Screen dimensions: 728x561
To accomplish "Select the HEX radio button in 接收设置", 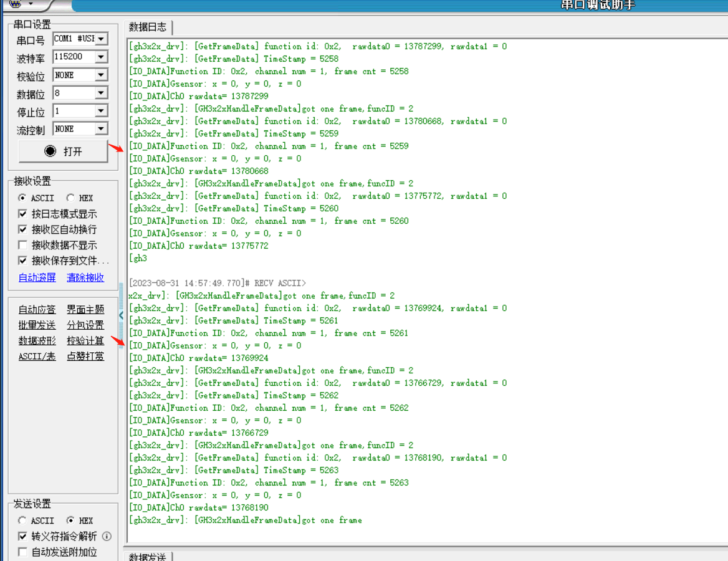I will (x=70, y=198).
